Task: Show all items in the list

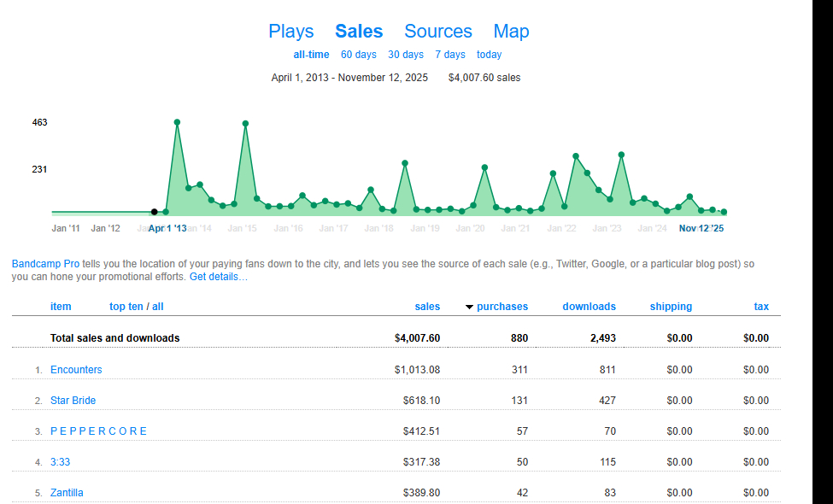Action: point(158,307)
